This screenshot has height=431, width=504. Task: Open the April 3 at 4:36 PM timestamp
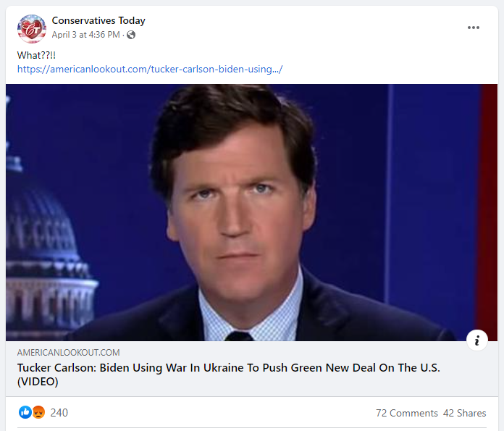[86, 35]
